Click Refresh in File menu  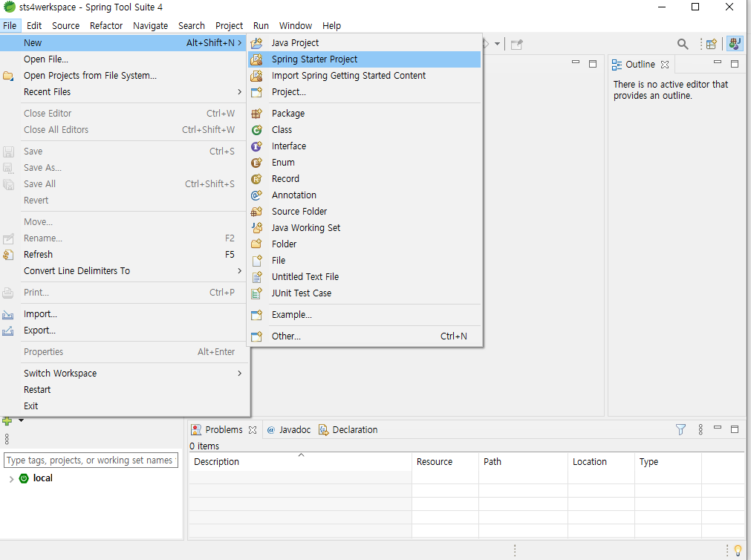pyautogui.click(x=123, y=255)
